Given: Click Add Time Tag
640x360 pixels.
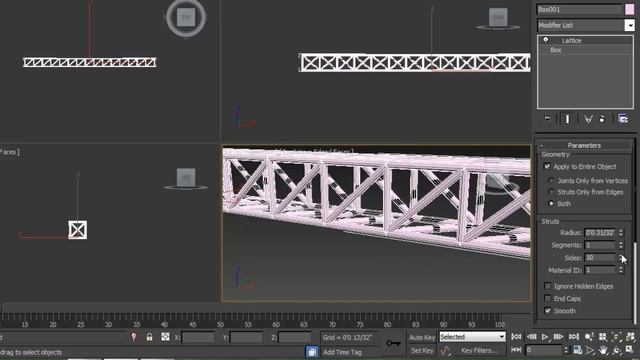Looking at the screenshot, I should (342, 352).
